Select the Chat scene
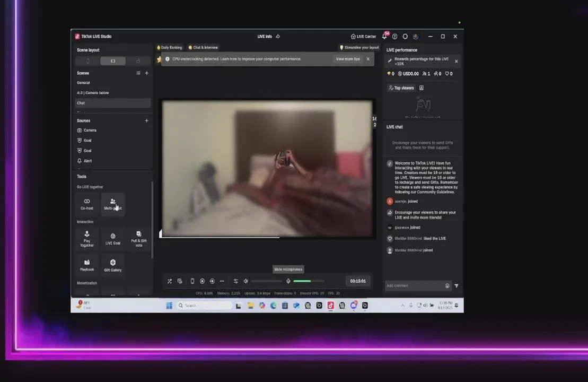The image size is (588, 382). (x=113, y=103)
